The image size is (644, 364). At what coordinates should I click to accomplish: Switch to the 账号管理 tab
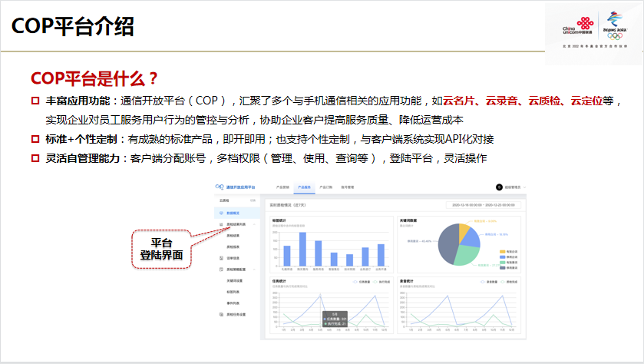[348, 187]
